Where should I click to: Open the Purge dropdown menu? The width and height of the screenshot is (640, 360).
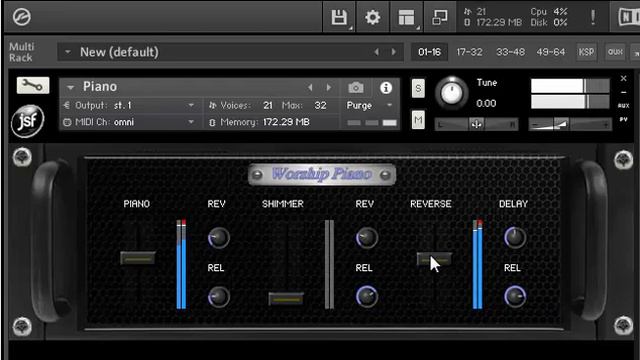(369, 105)
